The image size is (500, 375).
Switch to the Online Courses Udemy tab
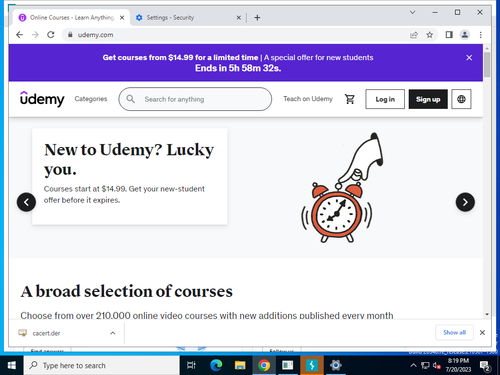(x=72, y=17)
